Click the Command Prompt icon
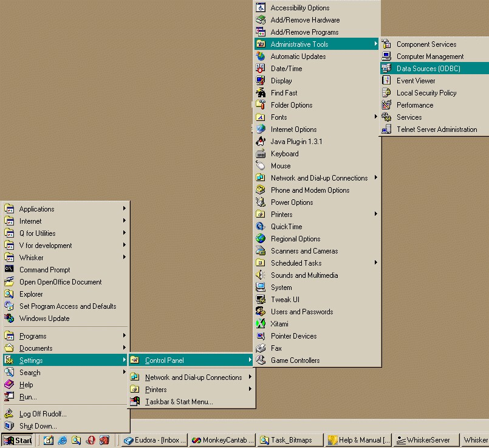The height and width of the screenshot is (448, 489). pos(9,269)
